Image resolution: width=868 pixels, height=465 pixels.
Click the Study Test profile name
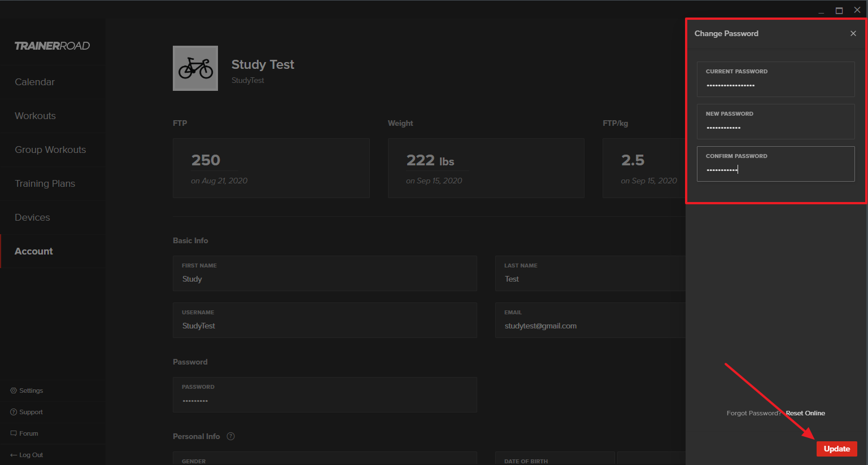tap(263, 64)
